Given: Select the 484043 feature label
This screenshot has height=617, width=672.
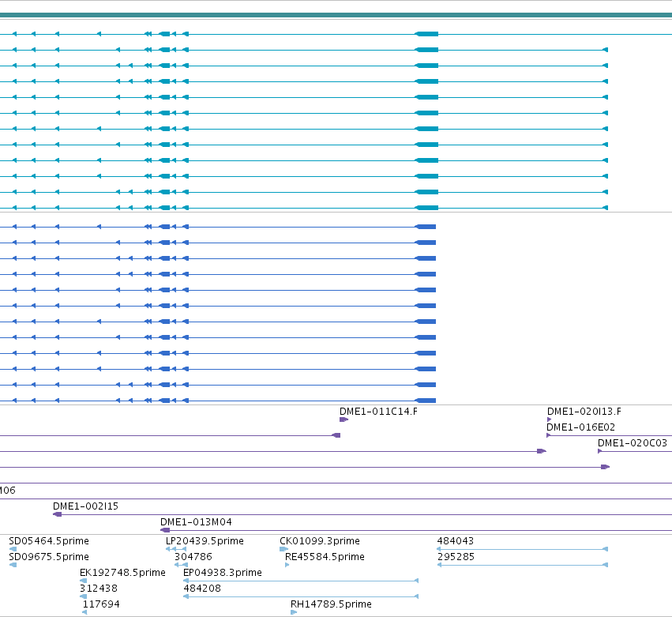Looking at the screenshot, I should pyautogui.click(x=455, y=540).
